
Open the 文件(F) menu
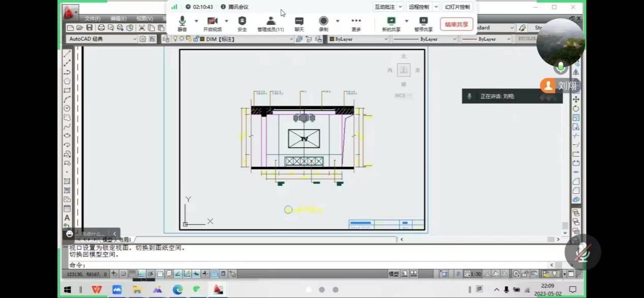tap(92, 18)
